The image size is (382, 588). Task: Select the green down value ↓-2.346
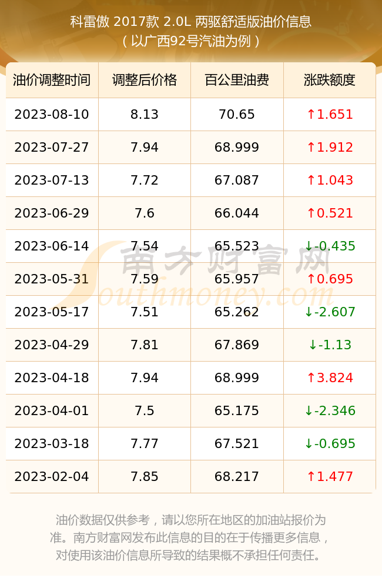pyautogui.click(x=330, y=410)
